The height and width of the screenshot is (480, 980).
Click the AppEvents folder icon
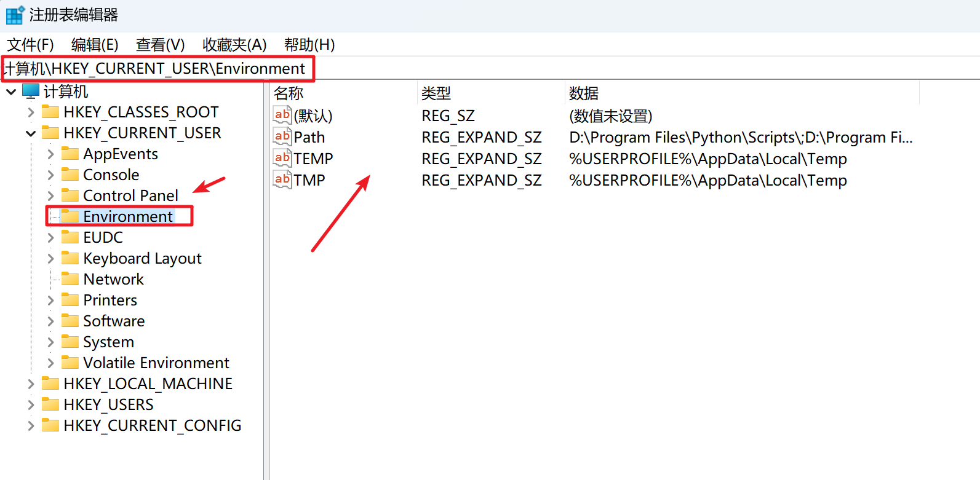[70, 154]
